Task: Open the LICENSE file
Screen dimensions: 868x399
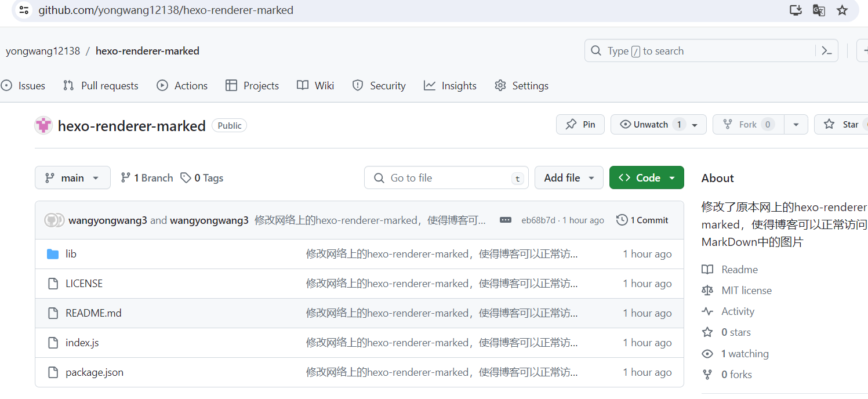Action: pyautogui.click(x=84, y=284)
